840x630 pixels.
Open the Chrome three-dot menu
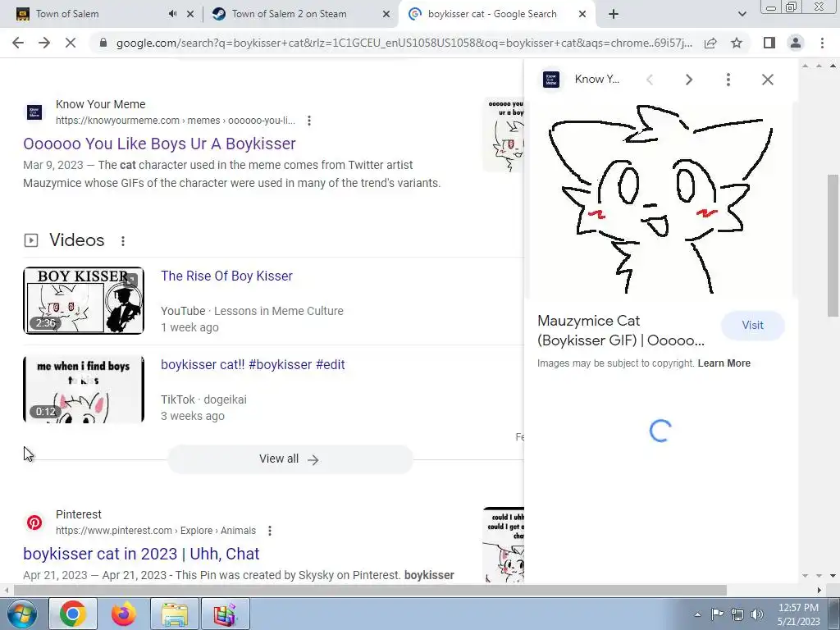822,43
